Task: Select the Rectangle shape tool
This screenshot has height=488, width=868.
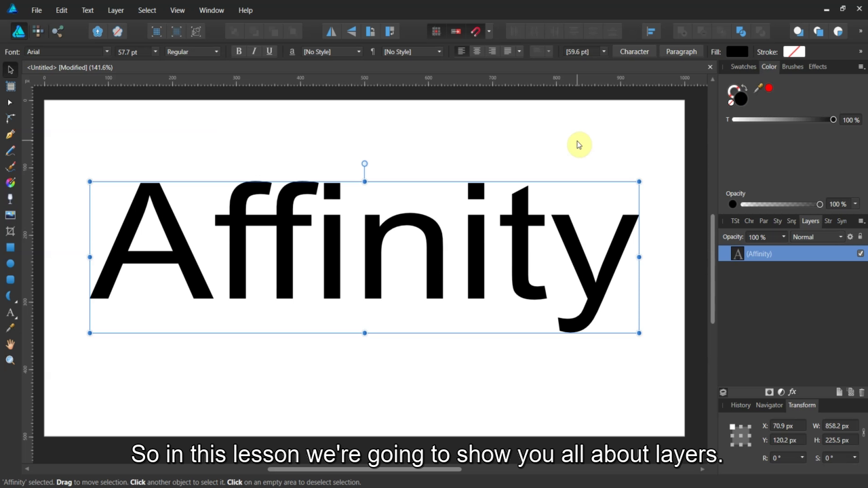Action: tap(10, 247)
